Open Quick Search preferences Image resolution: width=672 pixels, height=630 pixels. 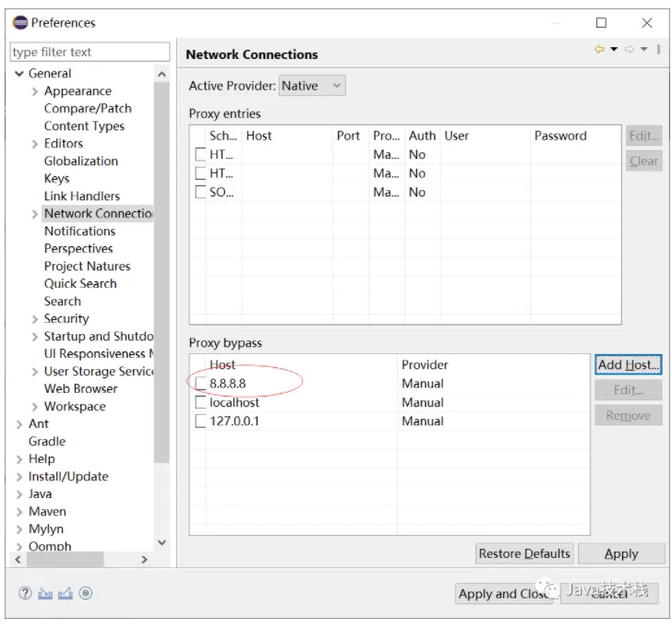(80, 283)
